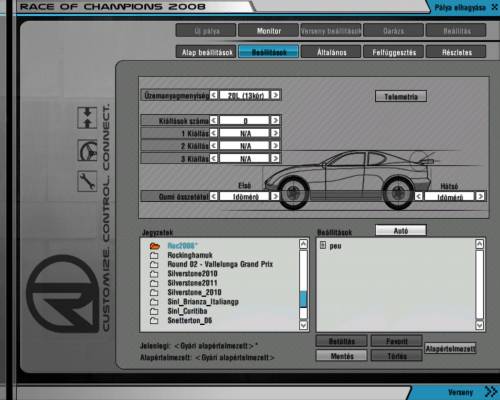
Task: Click the double-arrow icon next to Verseny
Action: [x=491, y=392]
